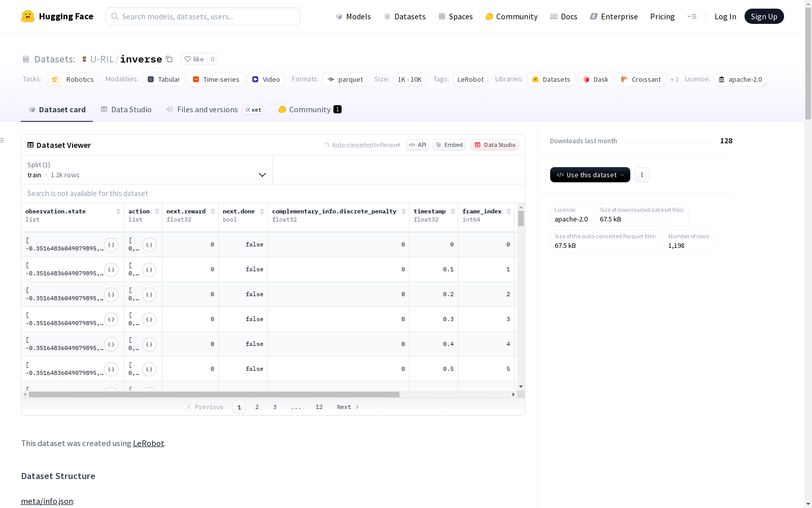Image resolution: width=812 pixels, height=508 pixels.
Task: Expand observation.state JSON in the timestamp 0.3 row
Action: coord(111,320)
